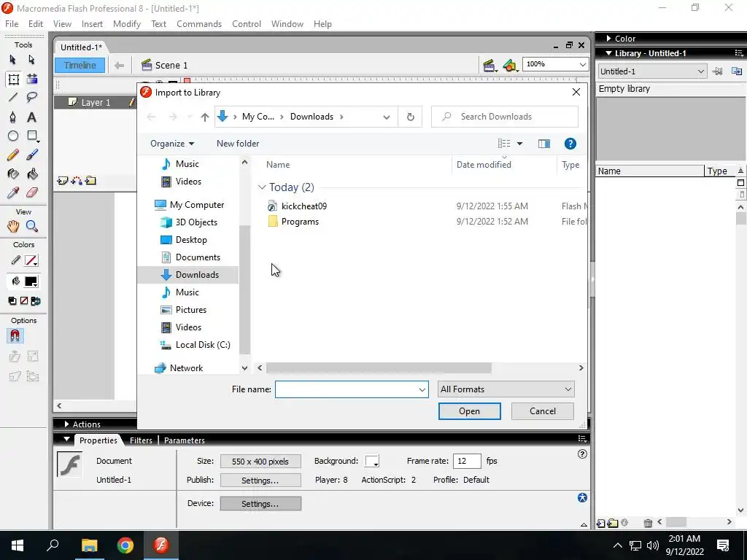
Task: Click the help icon in Import dialog
Action: coord(570,144)
